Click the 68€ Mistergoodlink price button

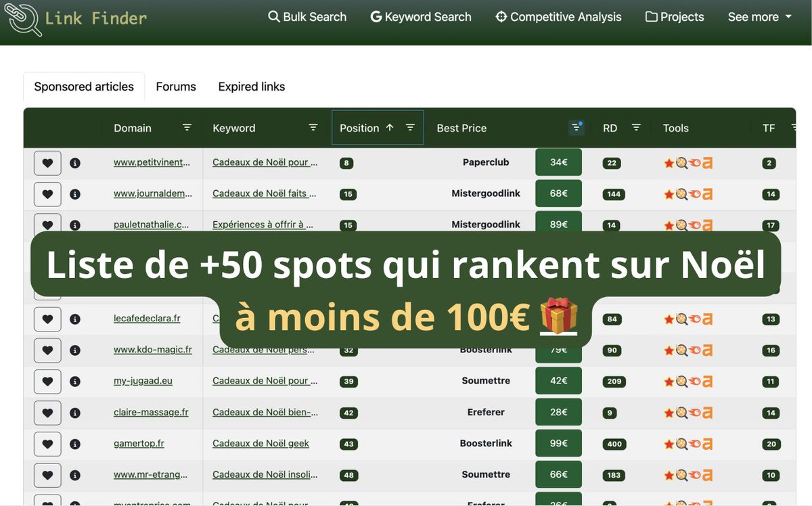[x=558, y=193]
